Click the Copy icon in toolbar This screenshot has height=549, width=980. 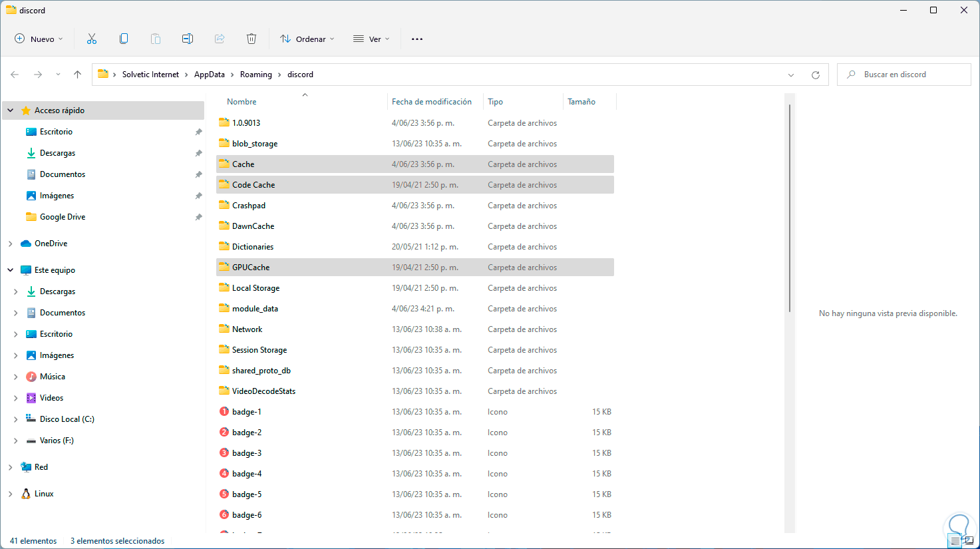point(124,39)
